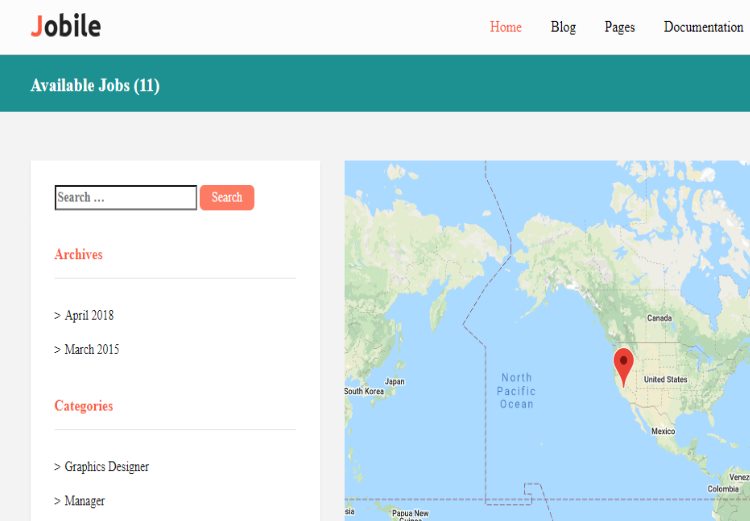Go to the Blog page
750x521 pixels.
[563, 27]
